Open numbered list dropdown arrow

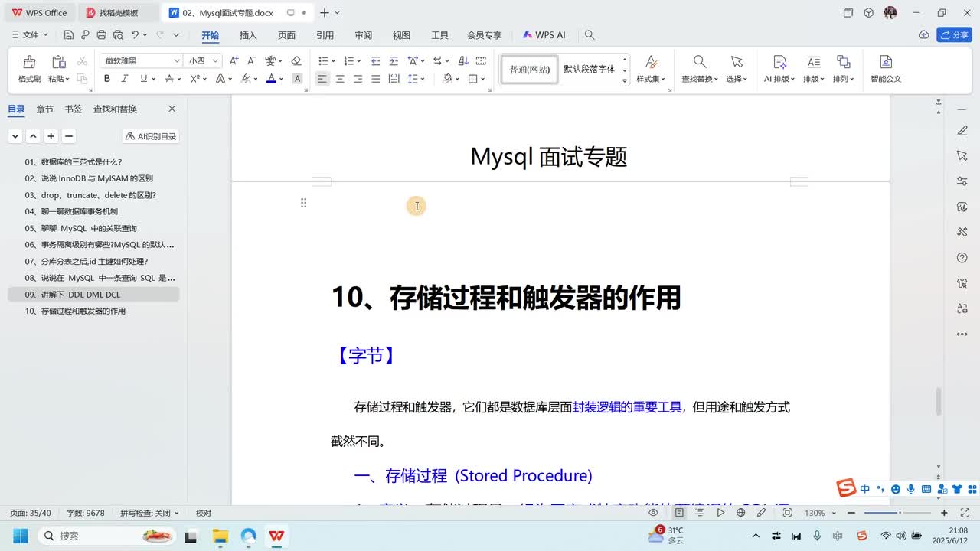(x=358, y=61)
